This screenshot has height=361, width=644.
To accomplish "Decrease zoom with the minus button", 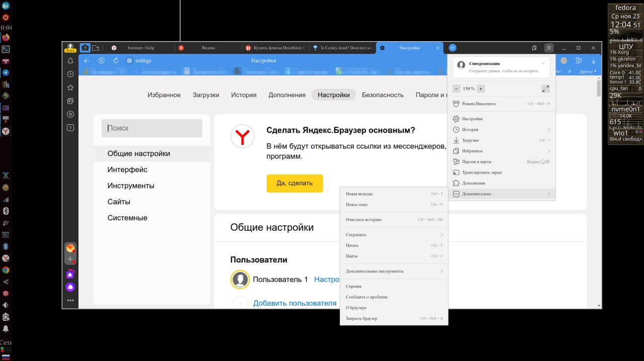I will click(x=456, y=88).
